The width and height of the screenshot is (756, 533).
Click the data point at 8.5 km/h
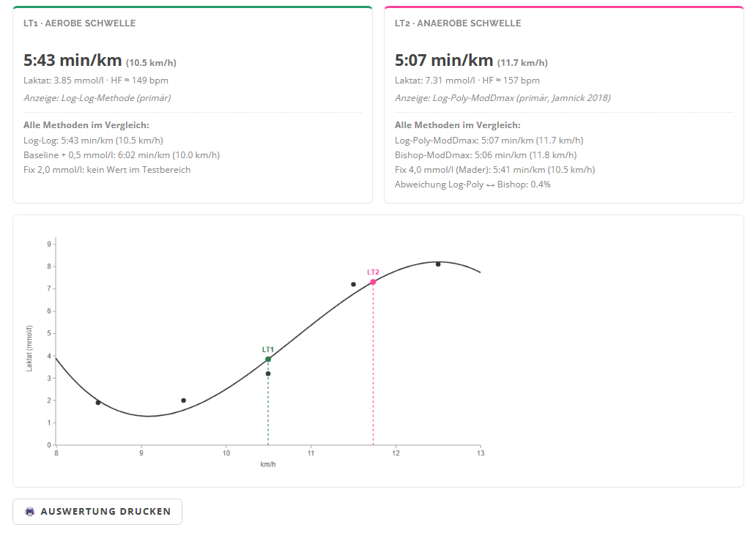(98, 403)
